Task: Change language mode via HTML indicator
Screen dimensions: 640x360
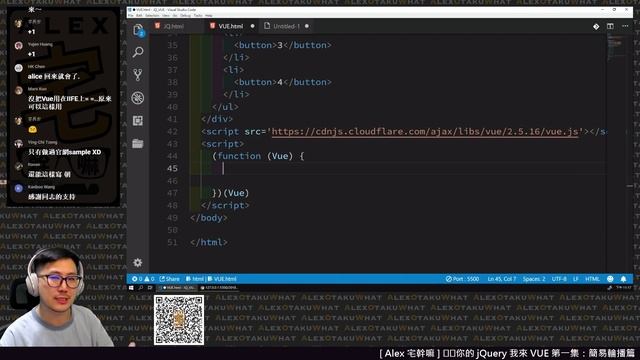Action: click(x=592, y=279)
